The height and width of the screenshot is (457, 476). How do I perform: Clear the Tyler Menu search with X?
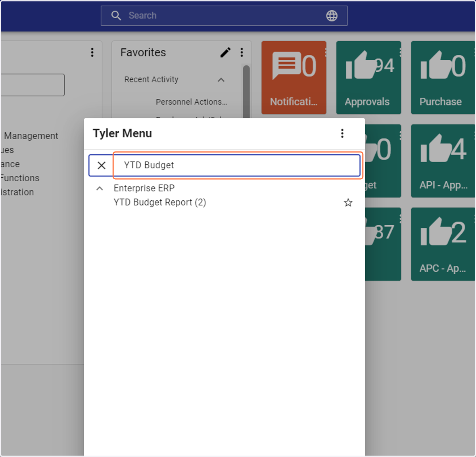(102, 165)
